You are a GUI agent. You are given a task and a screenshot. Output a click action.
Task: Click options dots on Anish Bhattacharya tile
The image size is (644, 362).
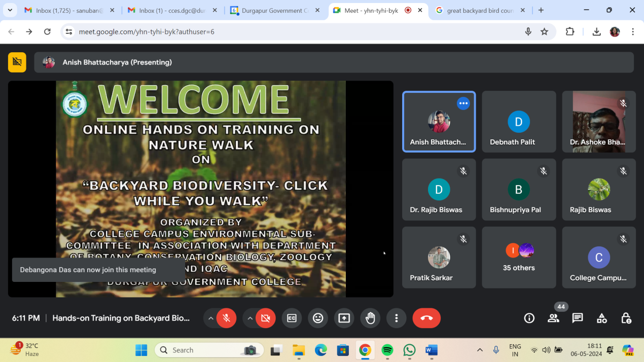pyautogui.click(x=463, y=103)
